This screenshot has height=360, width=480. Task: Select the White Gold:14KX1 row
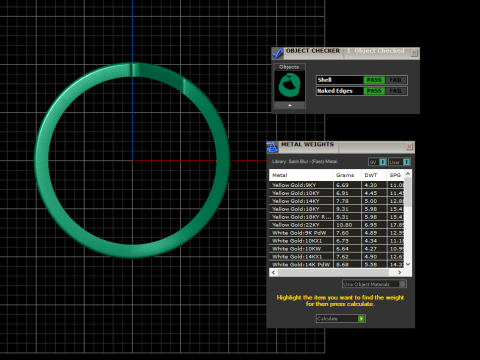click(x=337, y=257)
